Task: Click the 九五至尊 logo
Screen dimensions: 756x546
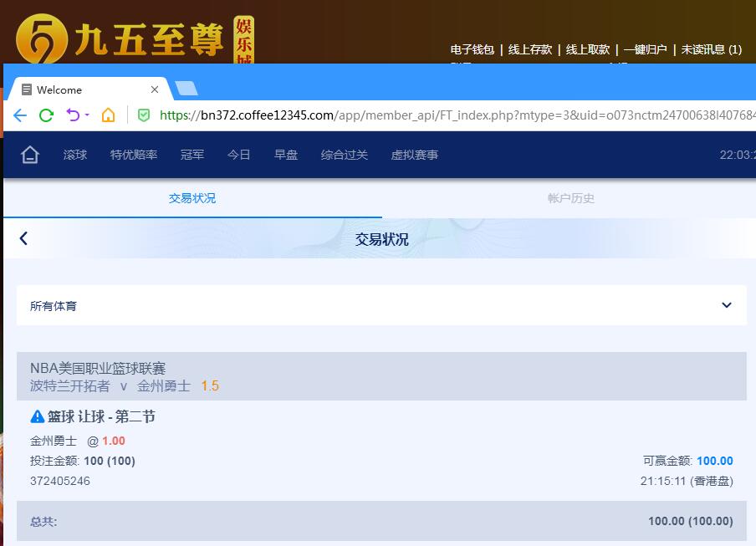Action: 135,39
